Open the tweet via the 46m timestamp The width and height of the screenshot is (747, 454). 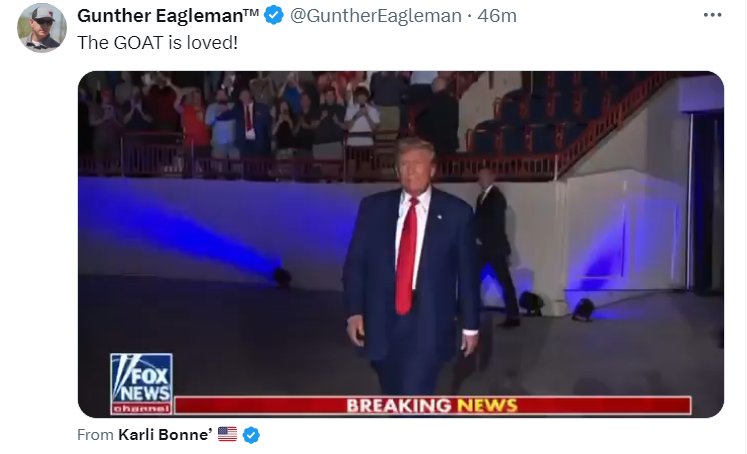click(497, 16)
